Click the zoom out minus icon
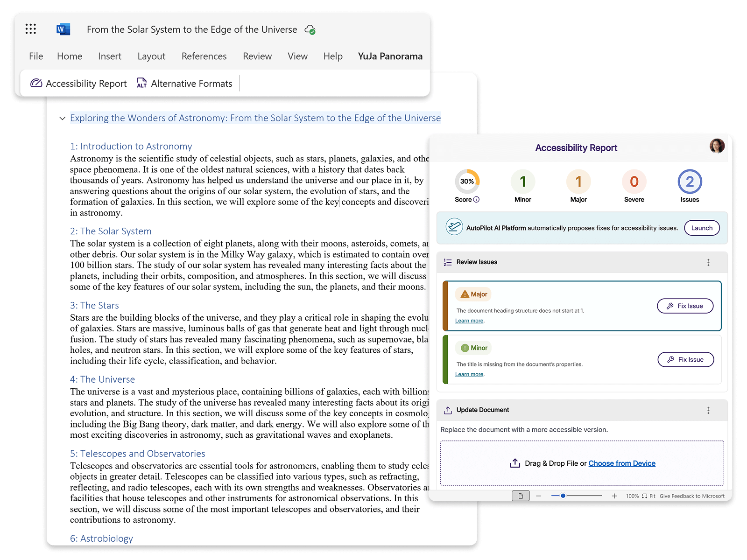The image size is (747, 560). pyautogui.click(x=539, y=496)
